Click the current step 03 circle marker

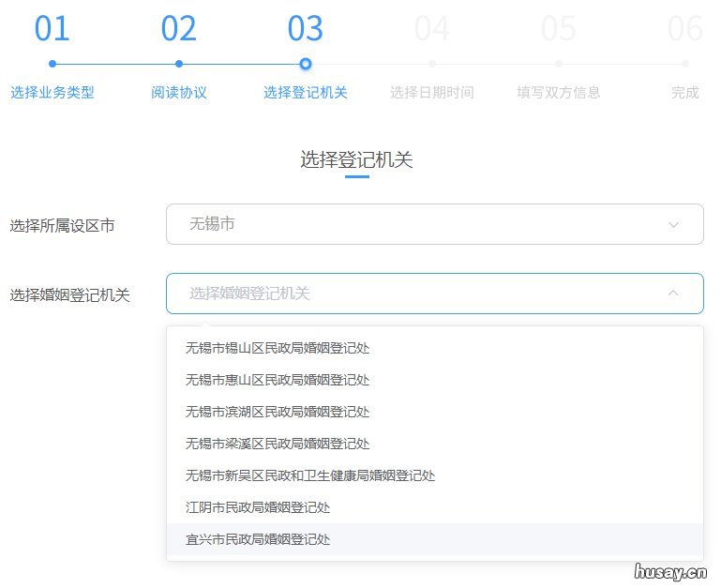pyautogui.click(x=306, y=64)
